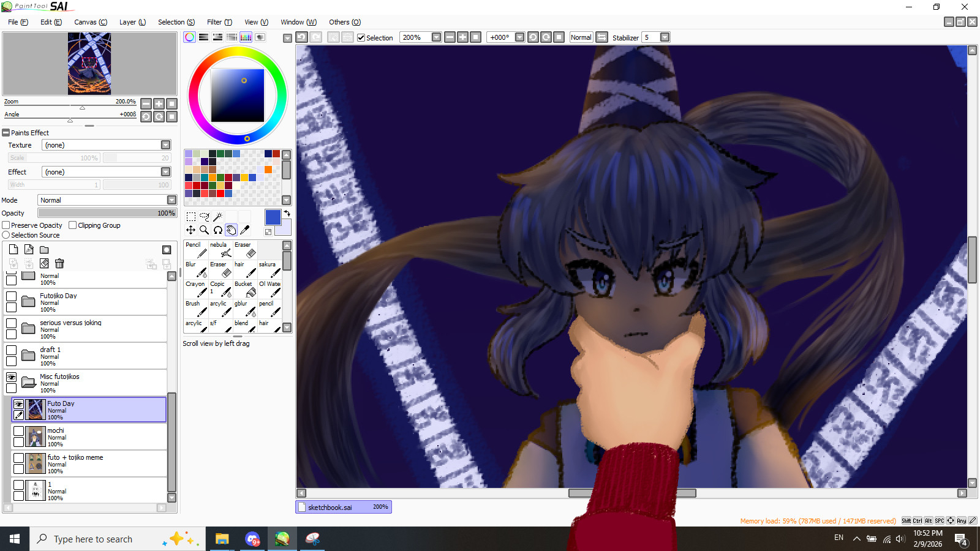Image resolution: width=980 pixels, height=551 pixels.
Task: Expand the layer blending Mode dropdown
Action: pos(171,200)
